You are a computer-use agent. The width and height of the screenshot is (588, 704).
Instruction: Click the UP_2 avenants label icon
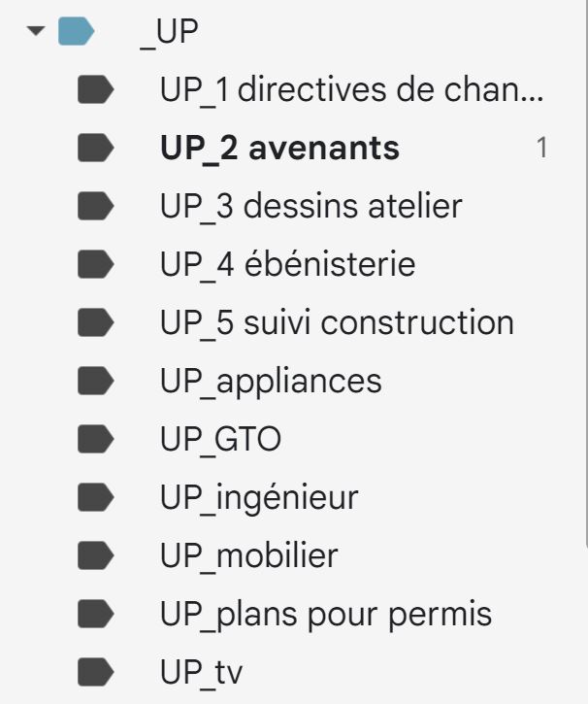point(95,149)
